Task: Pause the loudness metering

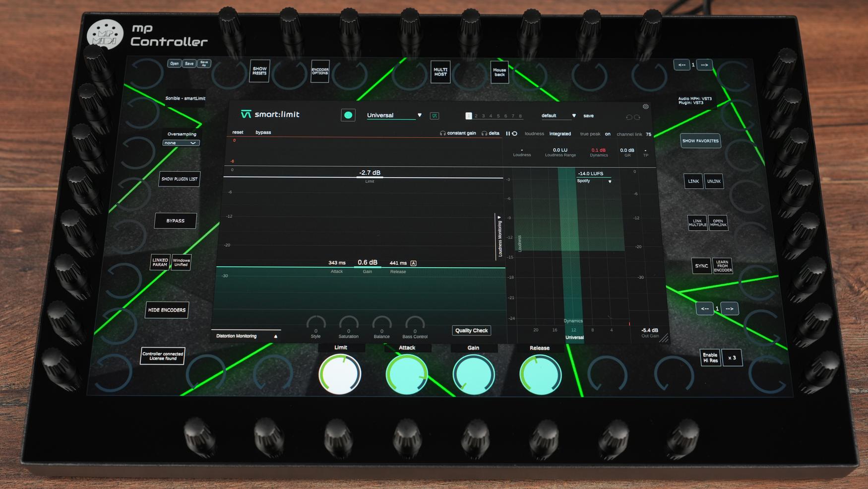Action: (507, 134)
